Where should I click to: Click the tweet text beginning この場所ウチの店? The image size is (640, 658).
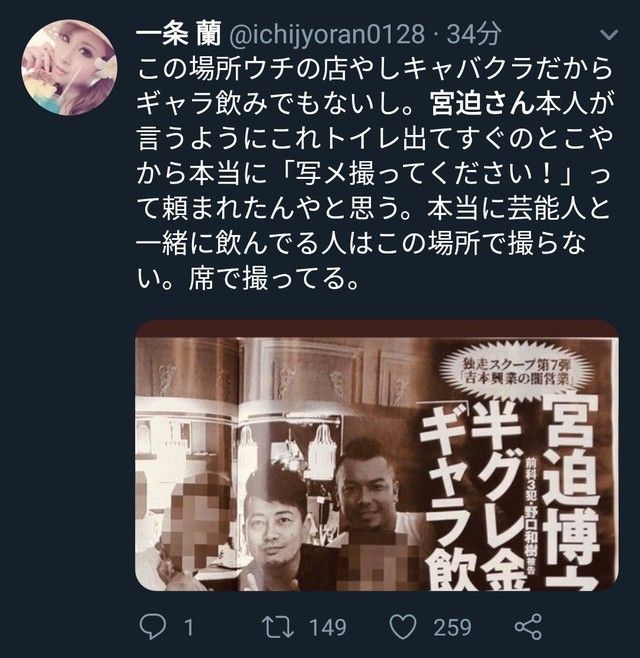[x=374, y=173]
